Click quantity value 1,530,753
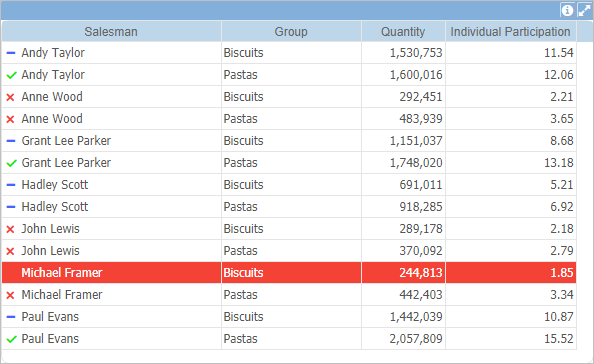 pyautogui.click(x=416, y=53)
